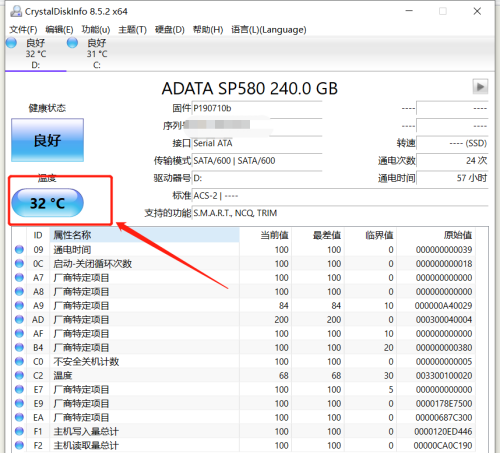Viewport: 500px width, 453px height.
Task: Click the blue status orb for C: drive
Action: click(72, 43)
